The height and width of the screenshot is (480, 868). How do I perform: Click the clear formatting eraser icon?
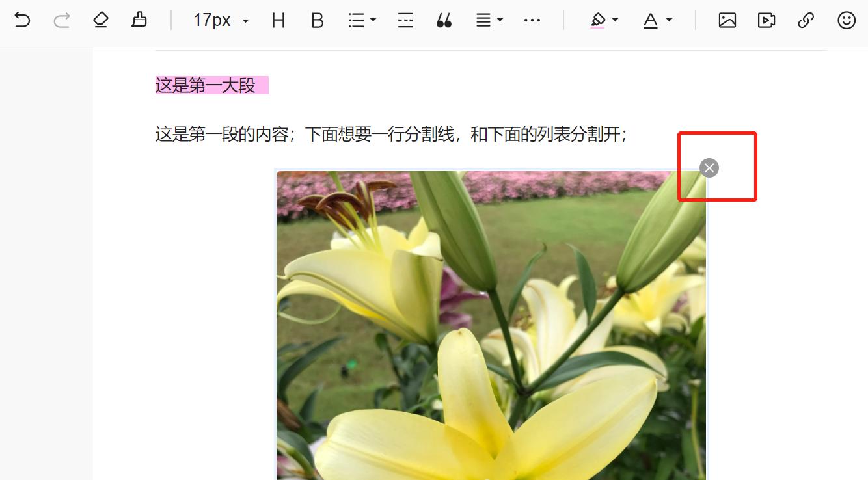100,20
